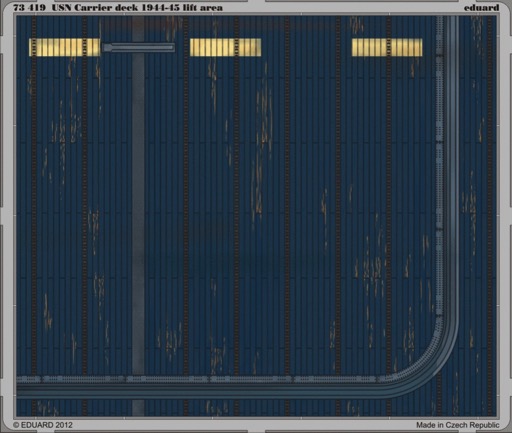Click the vertical section of the rail track
This screenshot has height=433, width=512.
451,167
